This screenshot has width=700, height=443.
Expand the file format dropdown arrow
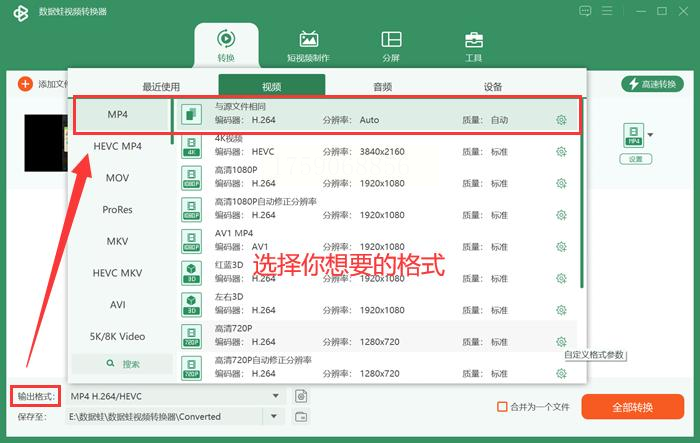(650, 135)
